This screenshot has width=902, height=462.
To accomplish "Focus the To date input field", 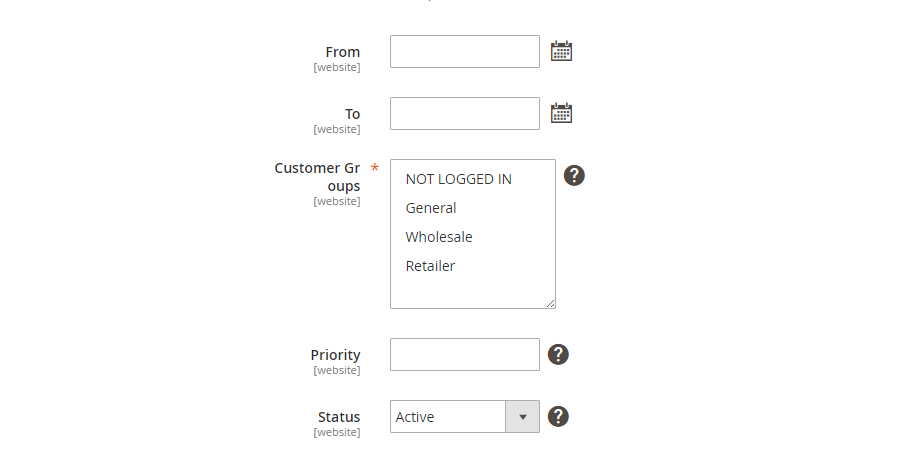I will click(465, 113).
